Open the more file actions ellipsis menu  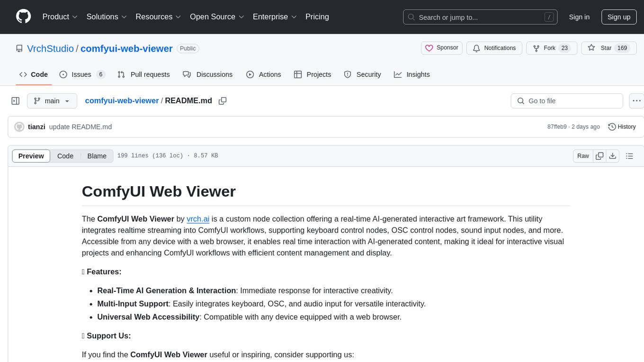[637, 101]
